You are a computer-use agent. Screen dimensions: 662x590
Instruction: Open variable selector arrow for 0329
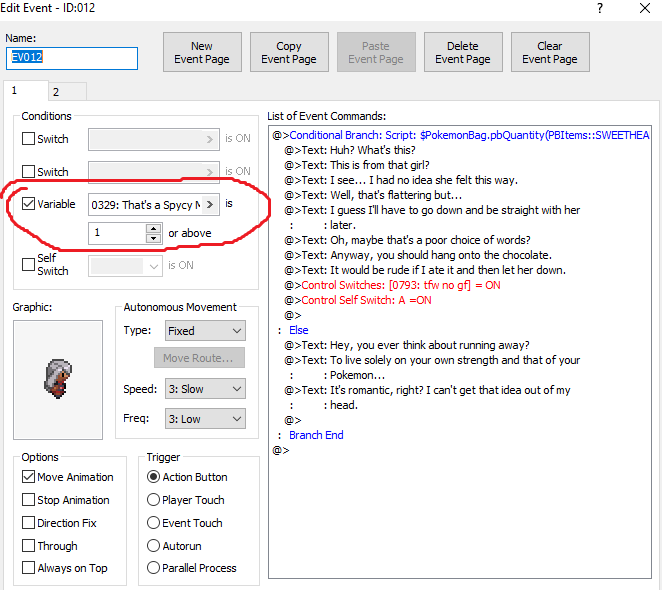[211, 205]
